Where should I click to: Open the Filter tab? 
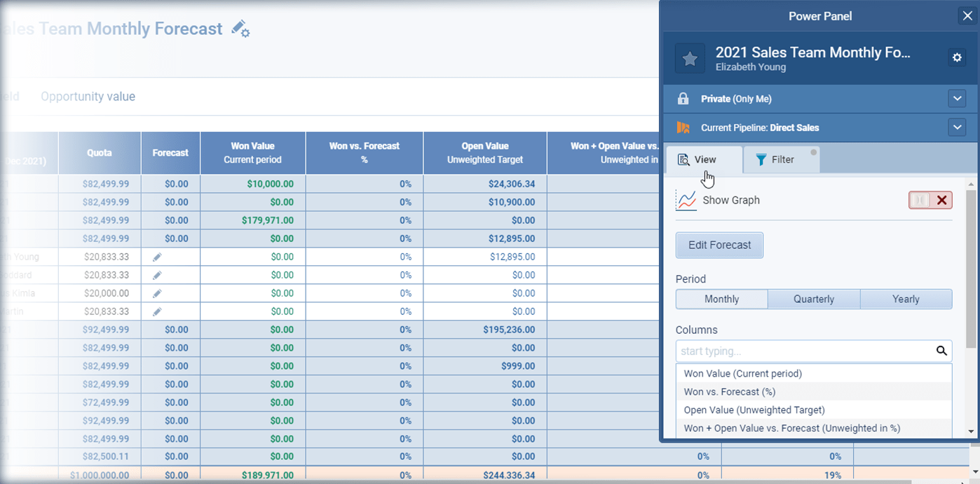782,159
